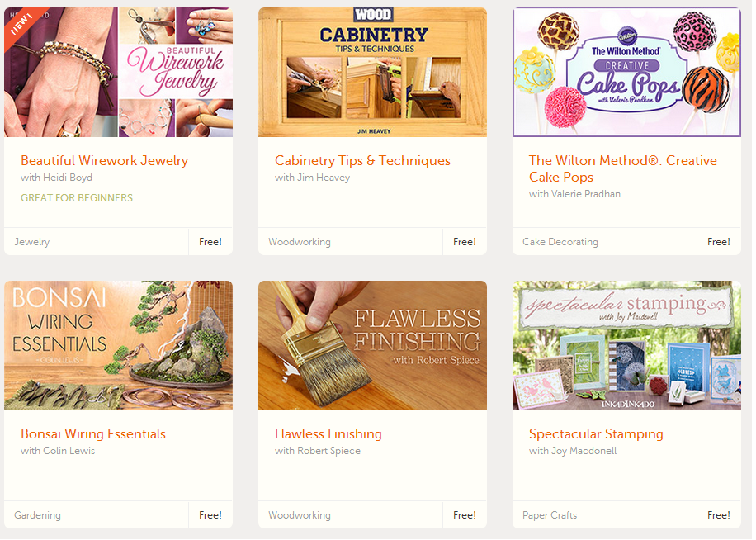Select the Jewelry category label

pyautogui.click(x=32, y=242)
